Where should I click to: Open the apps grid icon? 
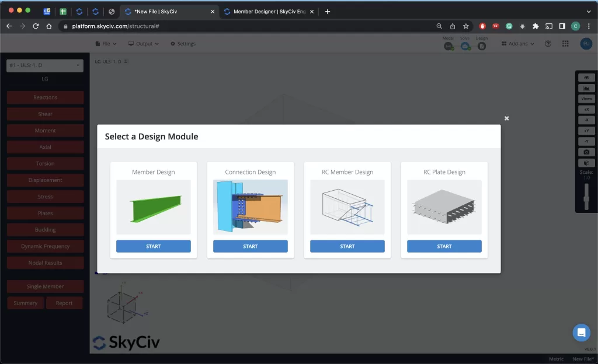(565, 44)
